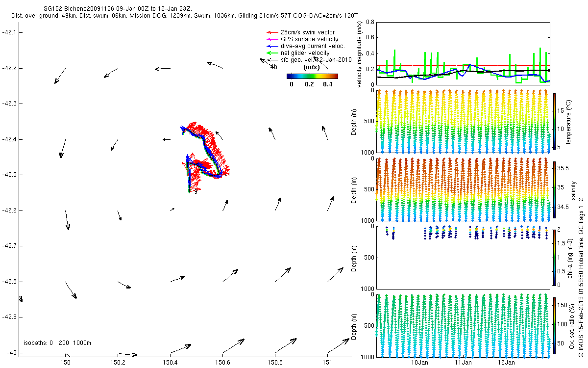Click map longitude tick '150.4'
The width and height of the screenshot is (588, 368).
point(170,362)
